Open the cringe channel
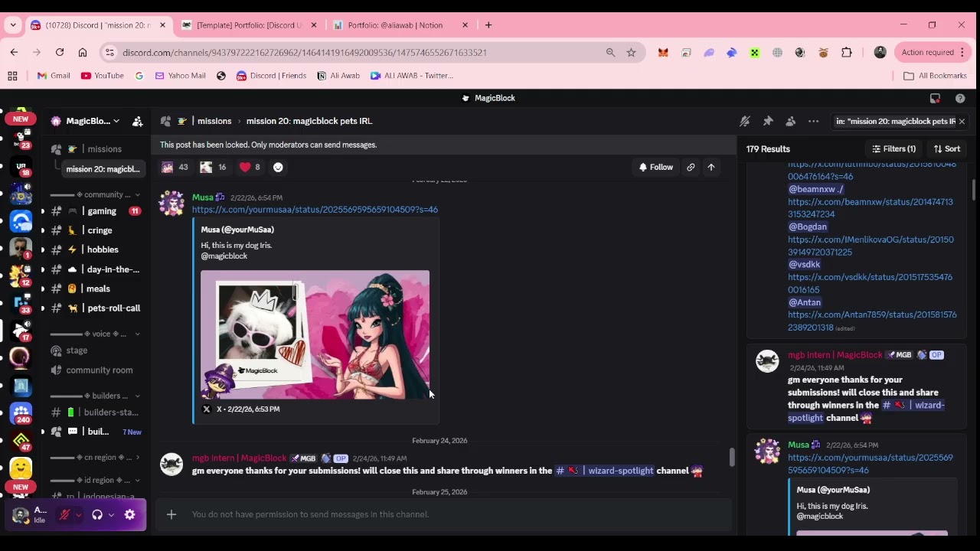Viewport: 980px width, 551px height. (x=96, y=230)
